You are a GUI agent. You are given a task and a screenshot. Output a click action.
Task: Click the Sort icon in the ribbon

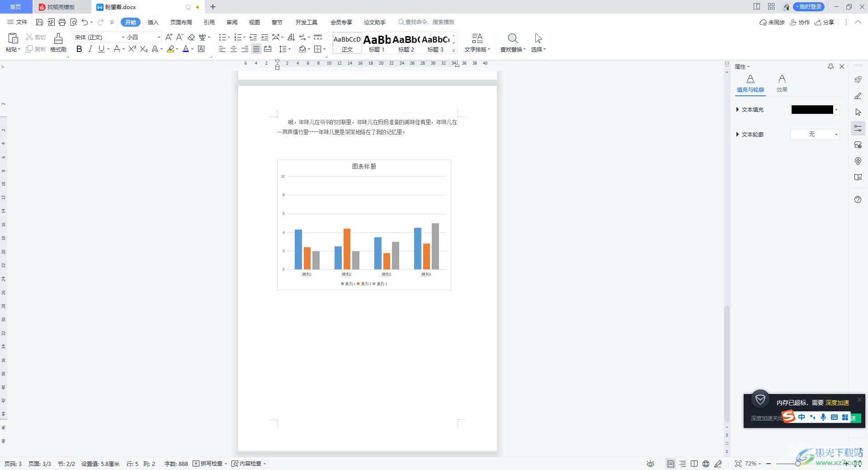point(291,37)
